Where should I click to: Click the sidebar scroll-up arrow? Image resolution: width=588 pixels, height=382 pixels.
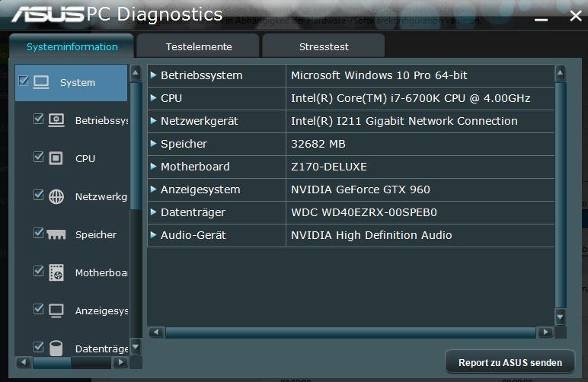[136, 72]
